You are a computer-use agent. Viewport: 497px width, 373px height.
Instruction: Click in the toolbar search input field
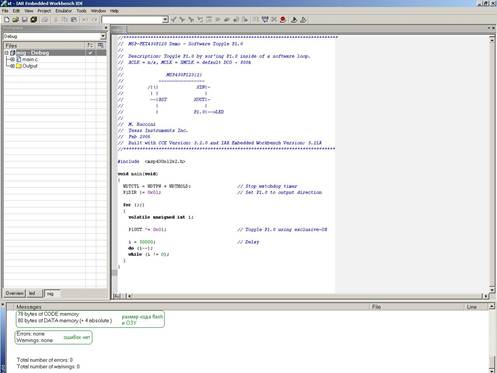tap(132, 20)
